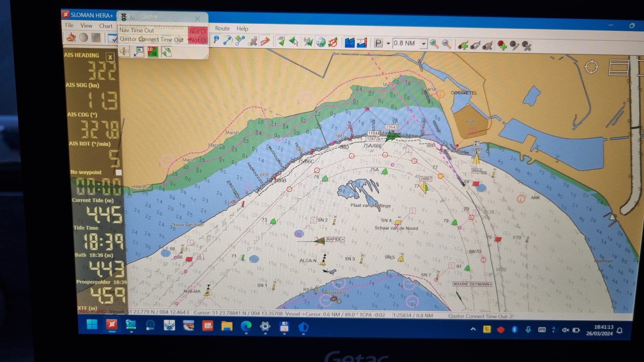Open the Chart menu
This screenshot has height=362, width=644.
106,26
